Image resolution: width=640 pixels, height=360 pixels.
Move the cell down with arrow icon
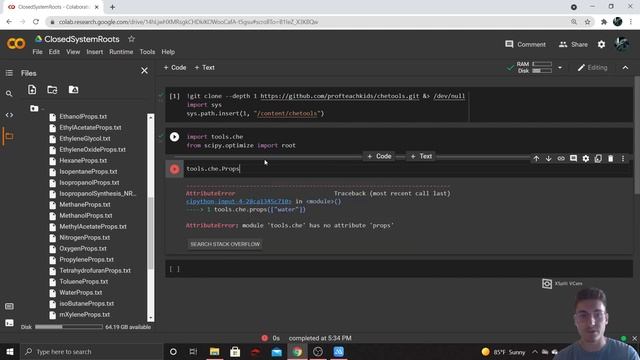pyautogui.click(x=549, y=158)
